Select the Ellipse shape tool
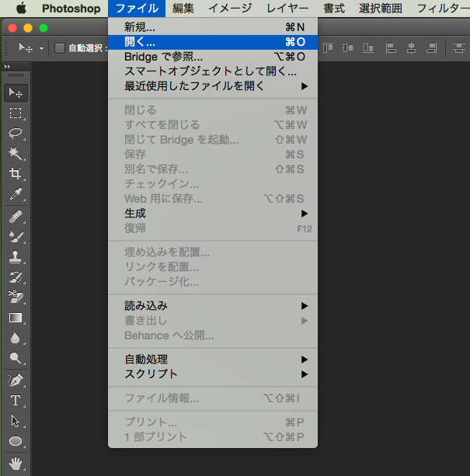 pos(16,441)
